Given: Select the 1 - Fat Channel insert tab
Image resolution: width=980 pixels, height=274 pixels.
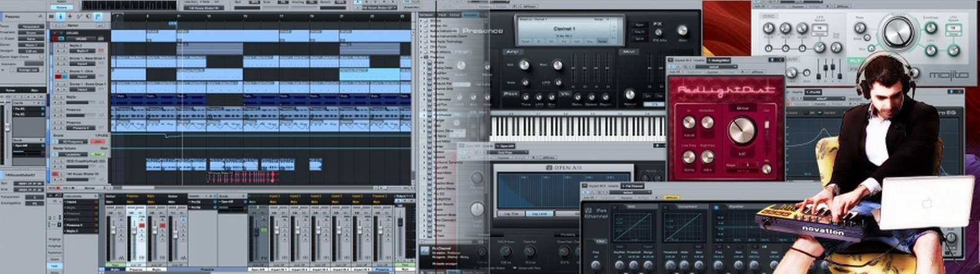Looking at the screenshot, I should [632, 186].
